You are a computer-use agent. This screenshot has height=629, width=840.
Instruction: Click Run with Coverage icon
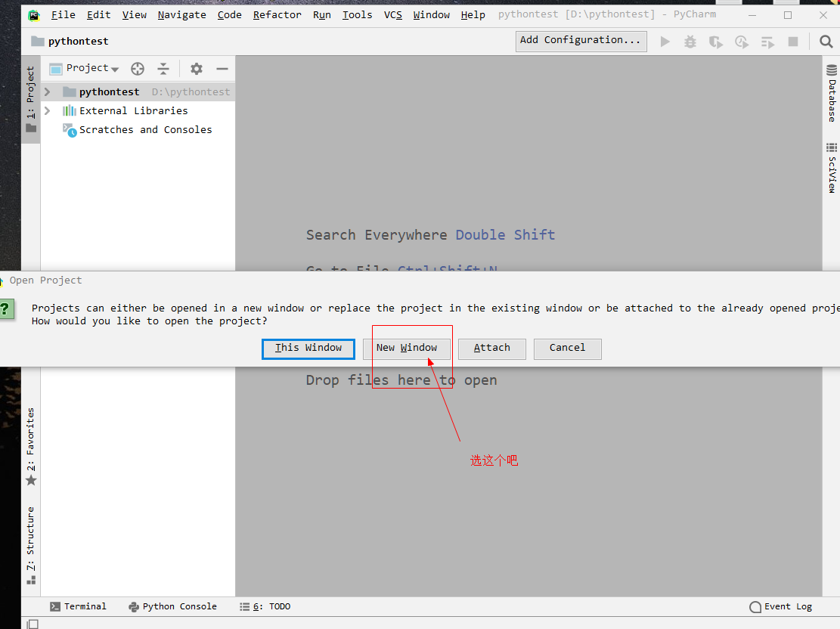pyautogui.click(x=716, y=42)
